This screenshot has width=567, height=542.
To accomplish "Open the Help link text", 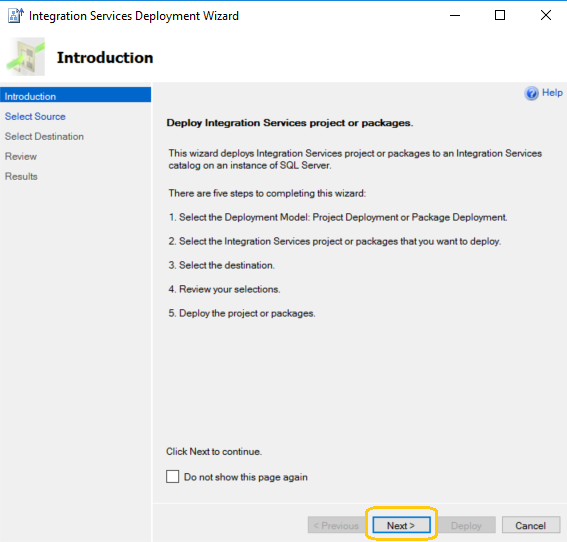I will [x=552, y=93].
